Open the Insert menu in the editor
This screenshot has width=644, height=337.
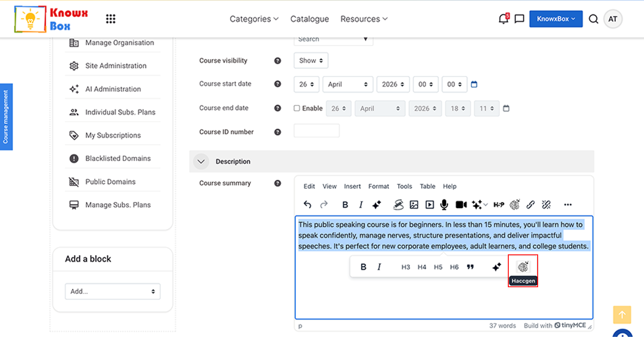click(x=352, y=186)
